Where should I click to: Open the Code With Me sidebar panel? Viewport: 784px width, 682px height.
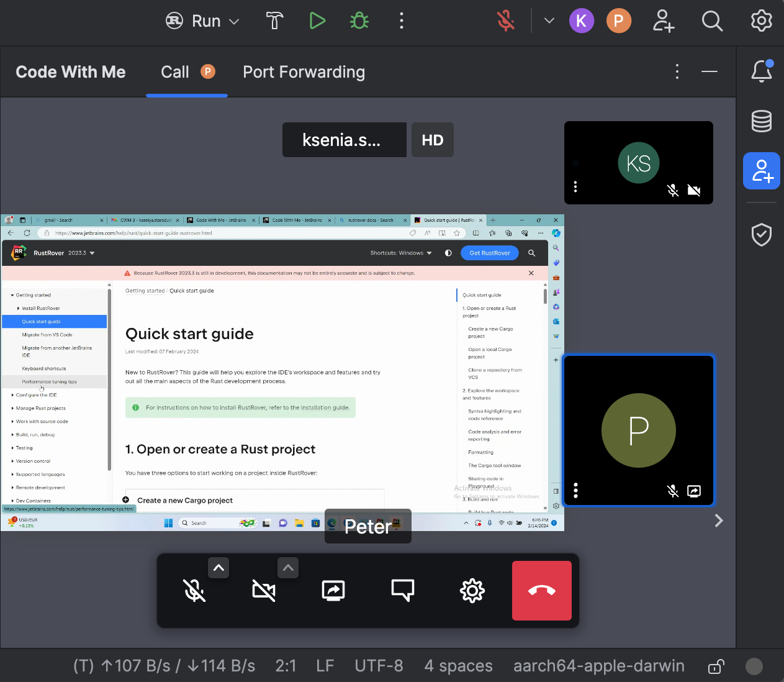coord(762,171)
